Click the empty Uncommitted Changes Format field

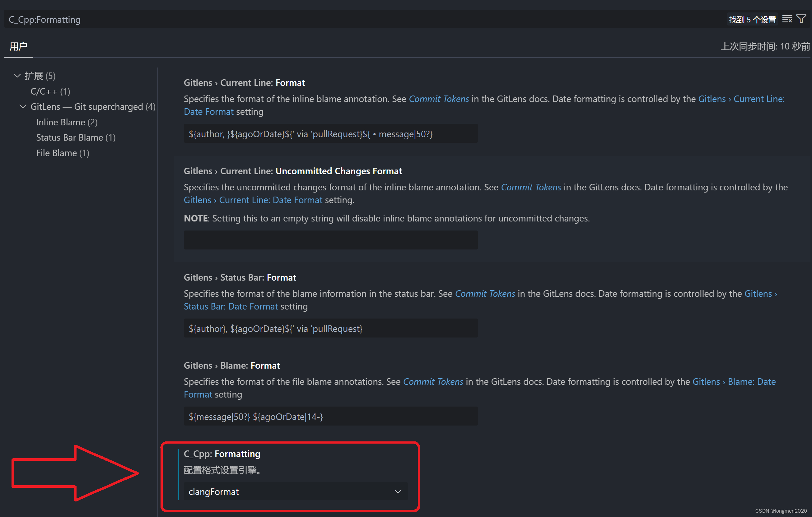coord(330,240)
